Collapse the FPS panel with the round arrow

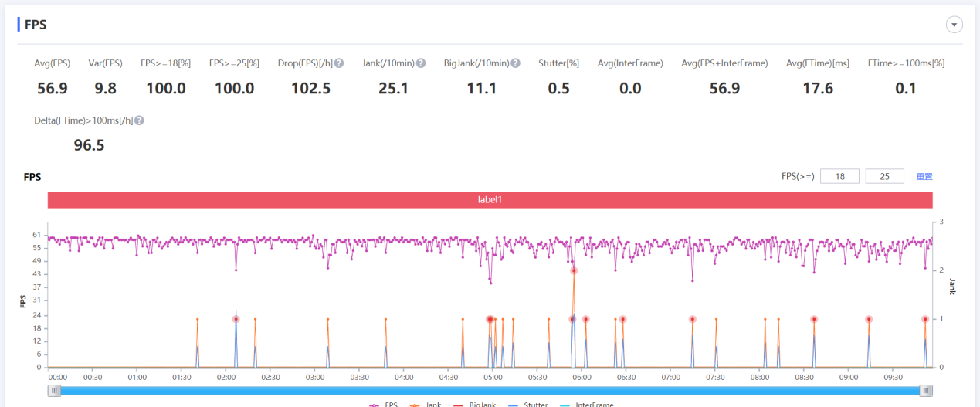(955, 25)
